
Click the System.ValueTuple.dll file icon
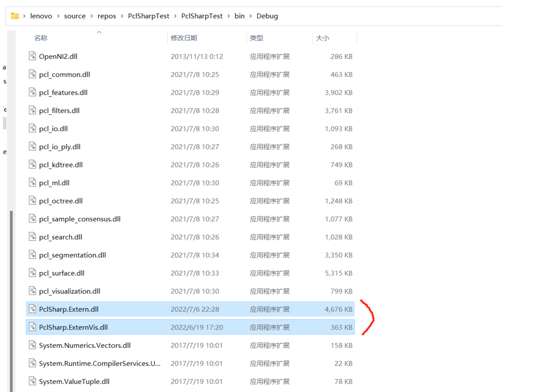point(32,381)
